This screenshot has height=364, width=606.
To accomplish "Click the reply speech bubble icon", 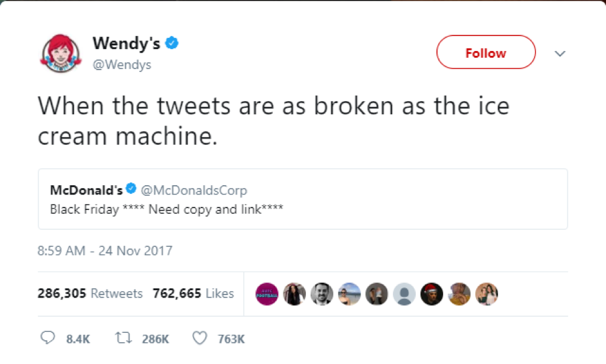I will 49,339.
